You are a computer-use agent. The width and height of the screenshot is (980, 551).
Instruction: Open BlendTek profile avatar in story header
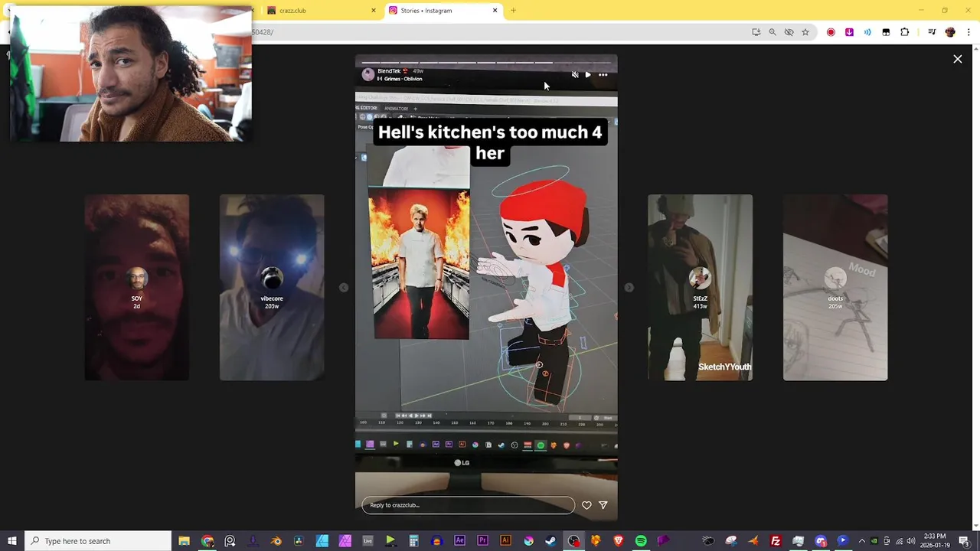[x=368, y=74]
